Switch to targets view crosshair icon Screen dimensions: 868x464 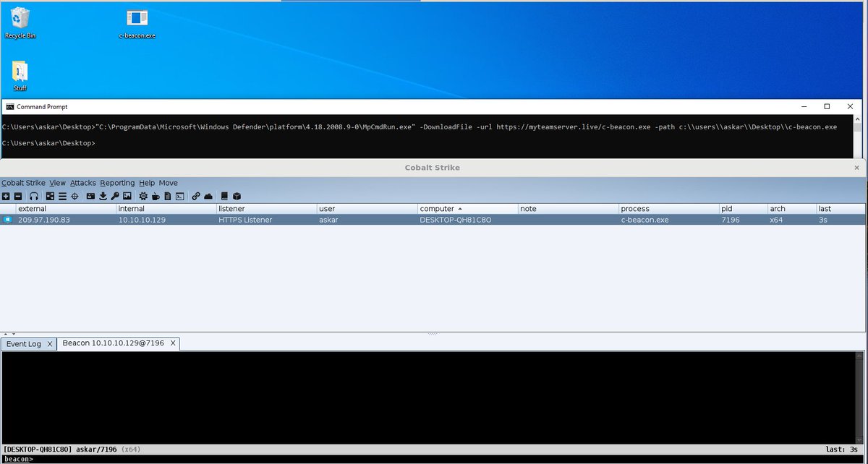75,196
